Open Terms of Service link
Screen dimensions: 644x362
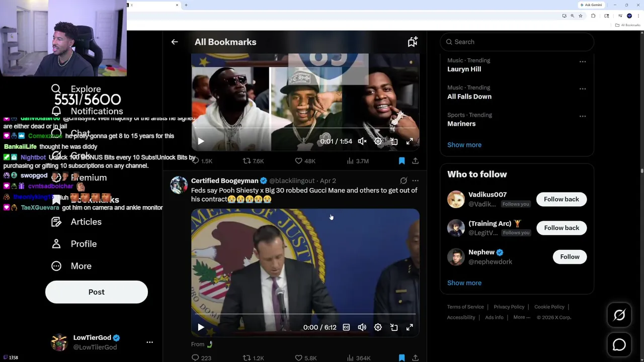coord(465,307)
